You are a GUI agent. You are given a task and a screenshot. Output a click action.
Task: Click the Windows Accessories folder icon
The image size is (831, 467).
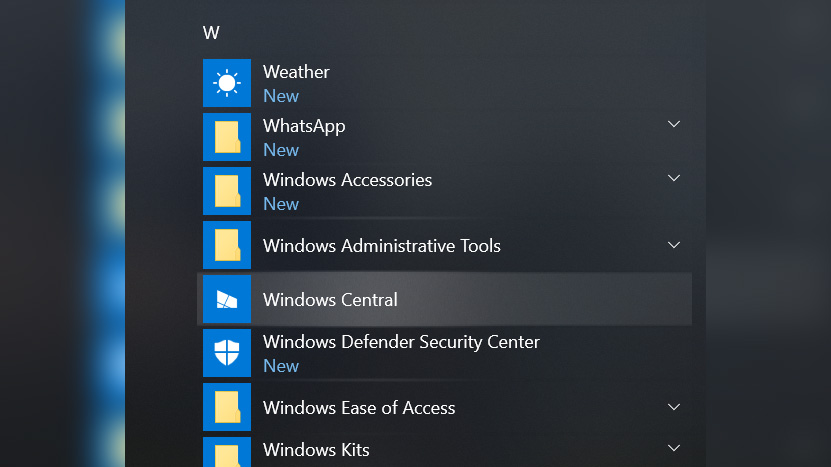[x=227, y=191]
